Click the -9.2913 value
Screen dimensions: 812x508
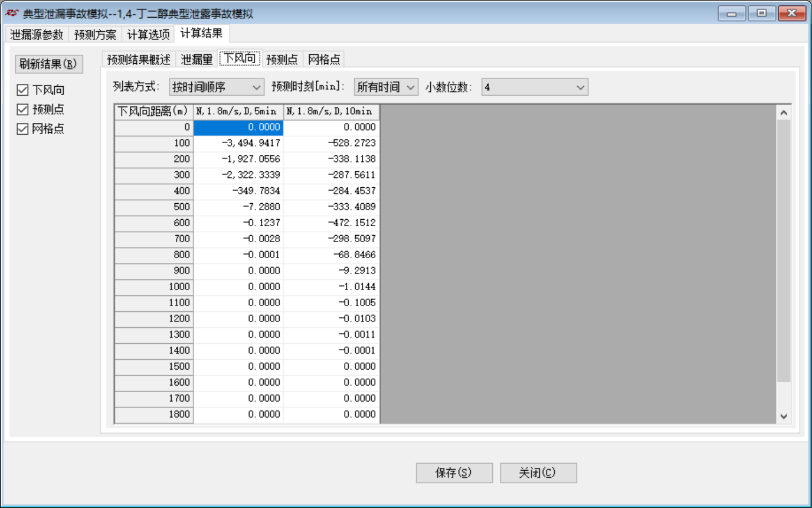(x=331, y=271)
